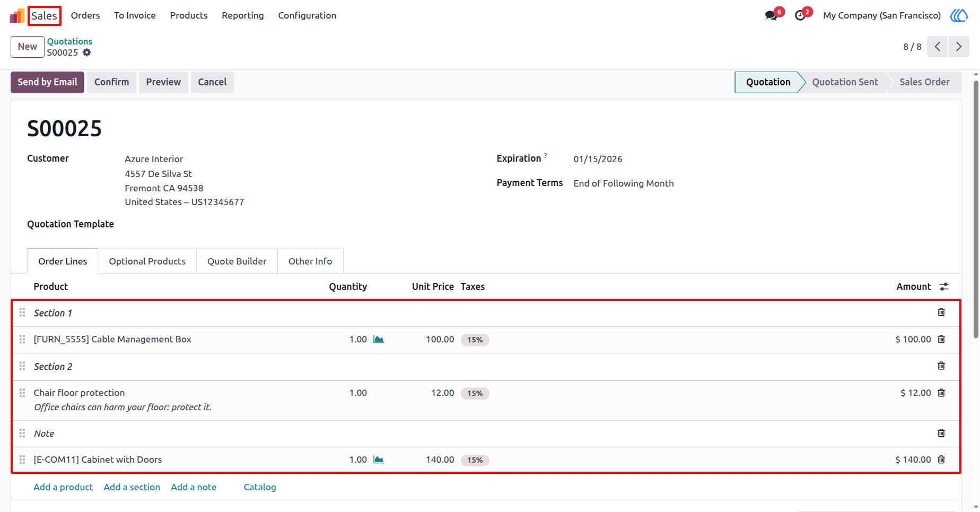Cancel the quotation
The width and height of the screenshot is (980, 512).
(212, 82)
